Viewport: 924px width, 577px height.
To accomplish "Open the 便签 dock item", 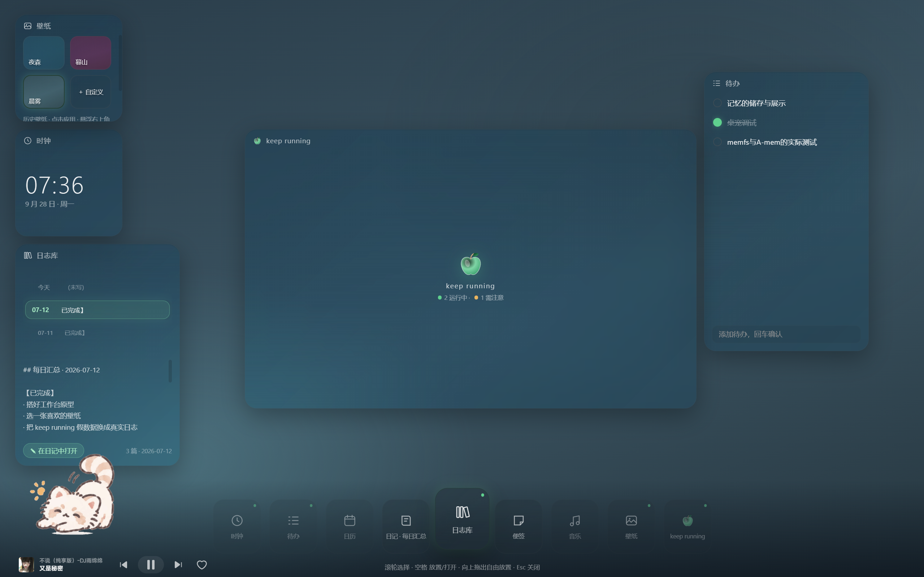I will [x=519, y=526].
